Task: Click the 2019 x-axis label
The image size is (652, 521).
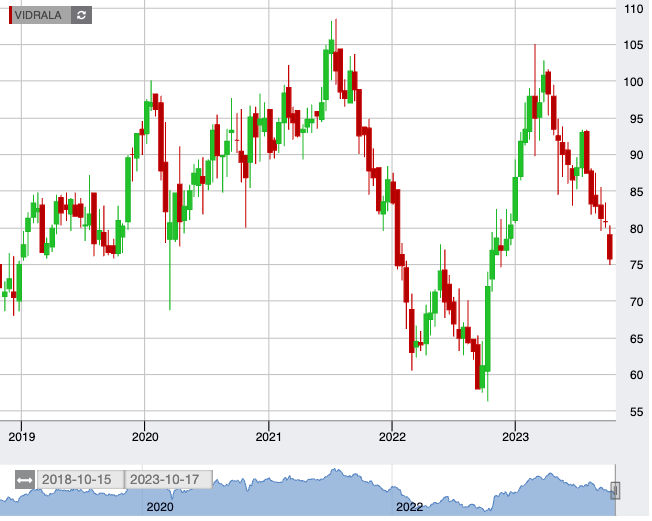Action: point(22,437)
